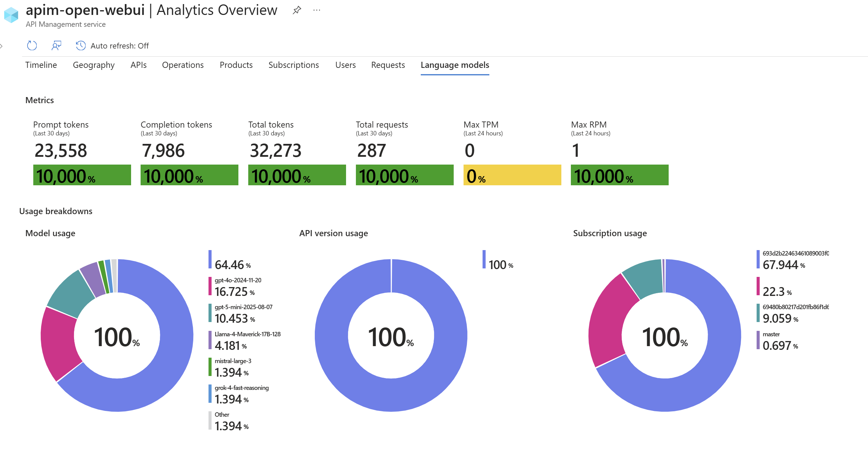Click the yellow Max TPM 0% tile
This screenshot has width=868, height=452.
coord(512,175)
